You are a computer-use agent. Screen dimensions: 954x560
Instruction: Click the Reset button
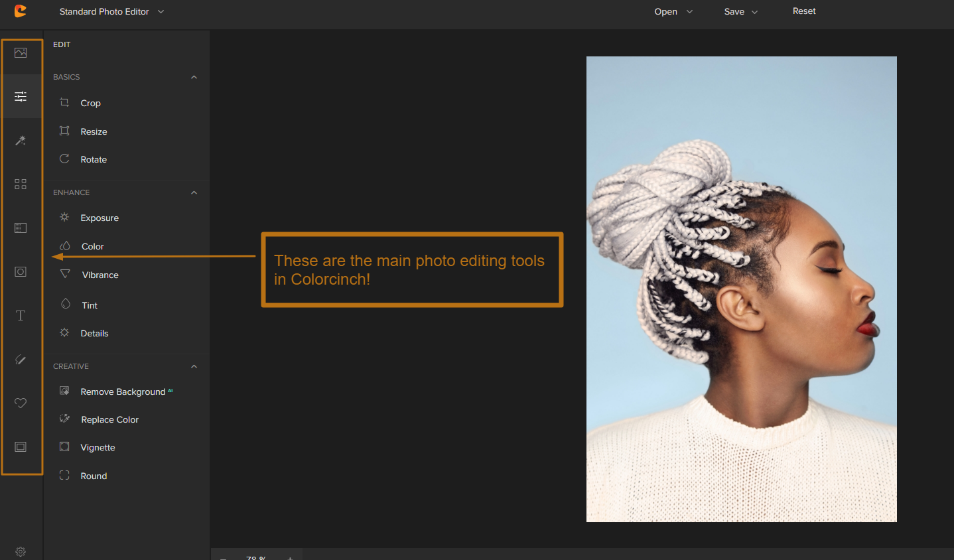(804, 11)
